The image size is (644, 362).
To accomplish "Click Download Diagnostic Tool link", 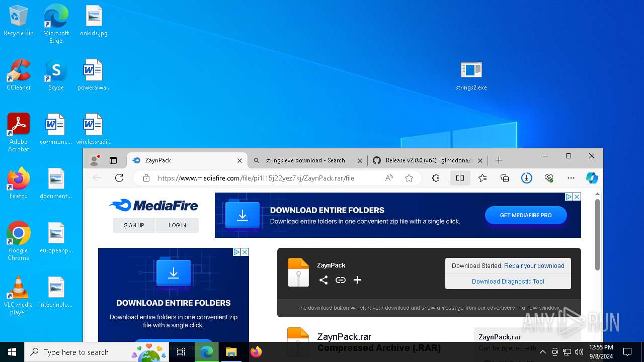I will pos(508,282).
